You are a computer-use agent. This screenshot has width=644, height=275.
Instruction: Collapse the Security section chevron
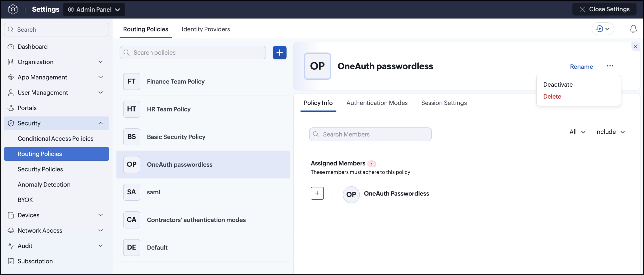(101, 123)
